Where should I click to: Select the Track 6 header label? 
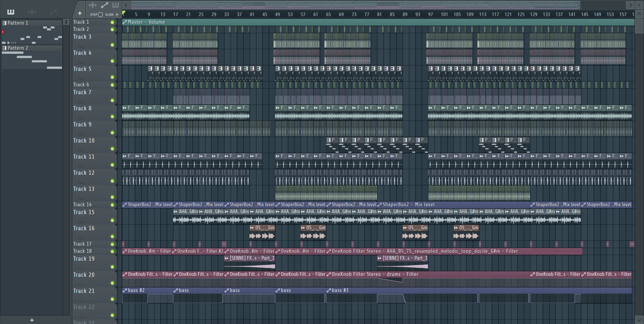point(81,85)
